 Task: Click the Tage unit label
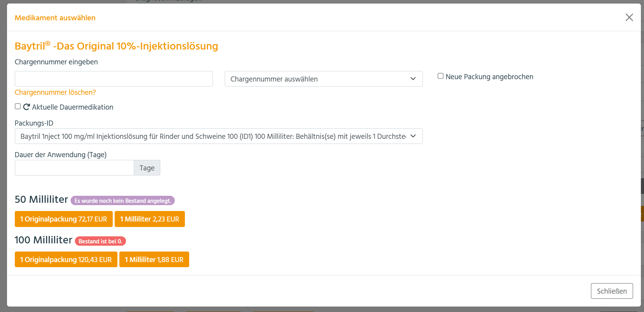[x=147, y=168]
